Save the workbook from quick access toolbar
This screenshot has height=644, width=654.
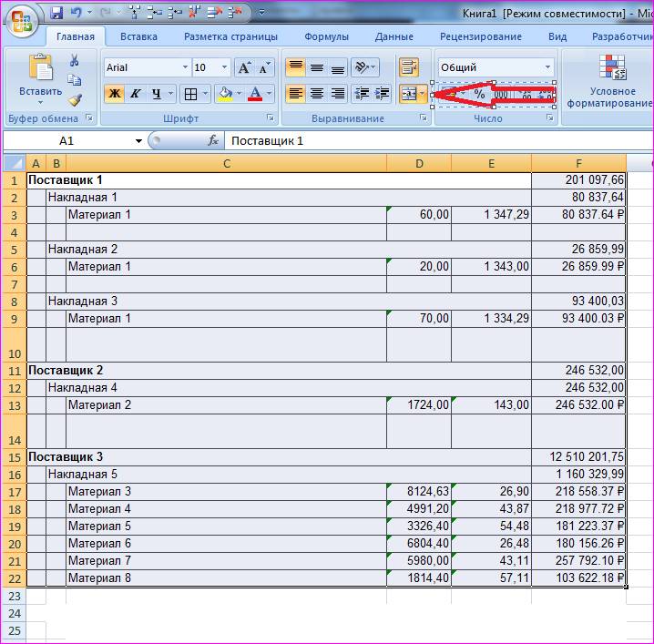pyautogui.click(x=56, y=13)
